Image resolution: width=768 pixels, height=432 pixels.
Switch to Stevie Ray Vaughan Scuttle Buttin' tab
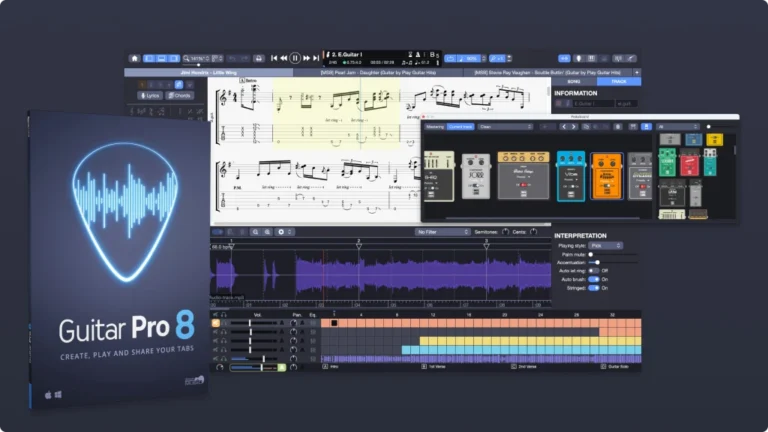pyautogui.click(x=547, y=72)
